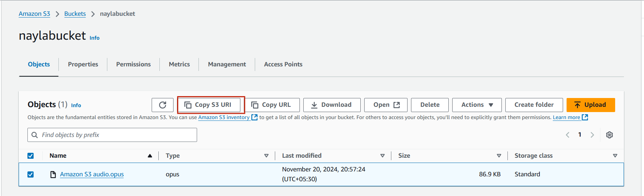Screen dimensions: 644x196
Task: Sort by Size column arrow
Action: (x=499, y=156)
